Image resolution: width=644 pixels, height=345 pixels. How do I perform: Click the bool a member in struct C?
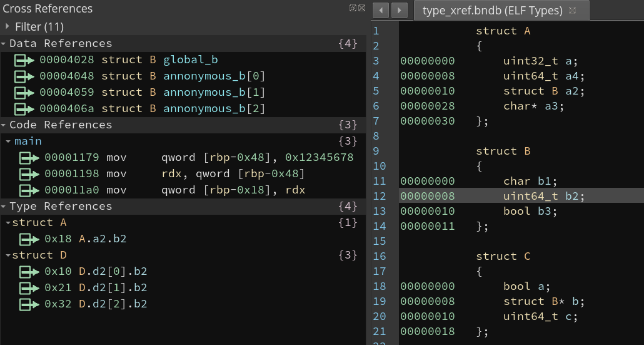pyautogui.click(x=527, y=287)
